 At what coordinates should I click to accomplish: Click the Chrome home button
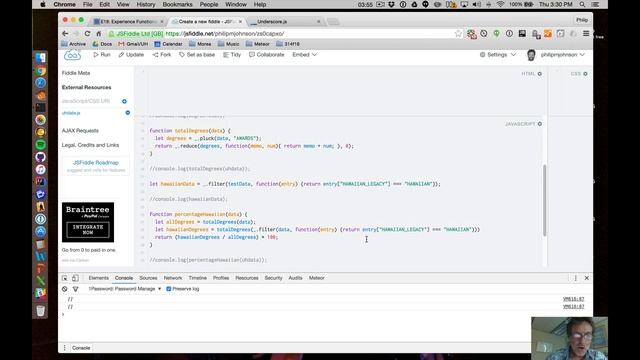(98, 33)
